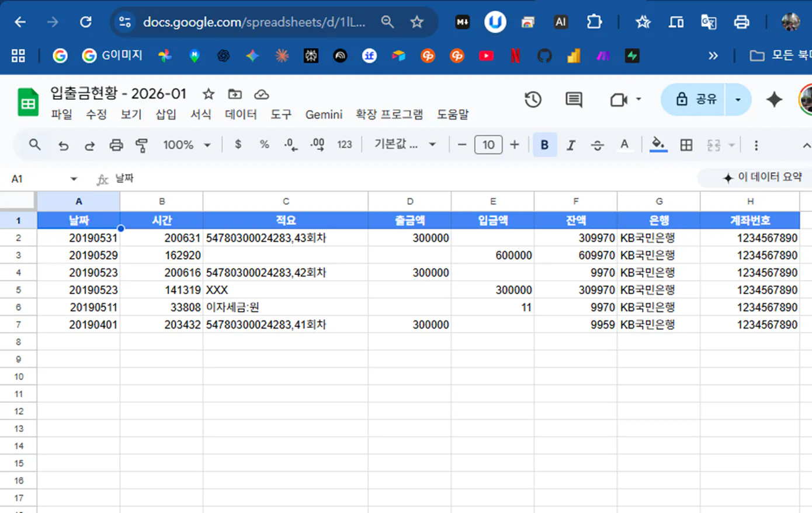Toggle strikethrough formatting
The width and height of the screenshot is (812, 513).
597,145
